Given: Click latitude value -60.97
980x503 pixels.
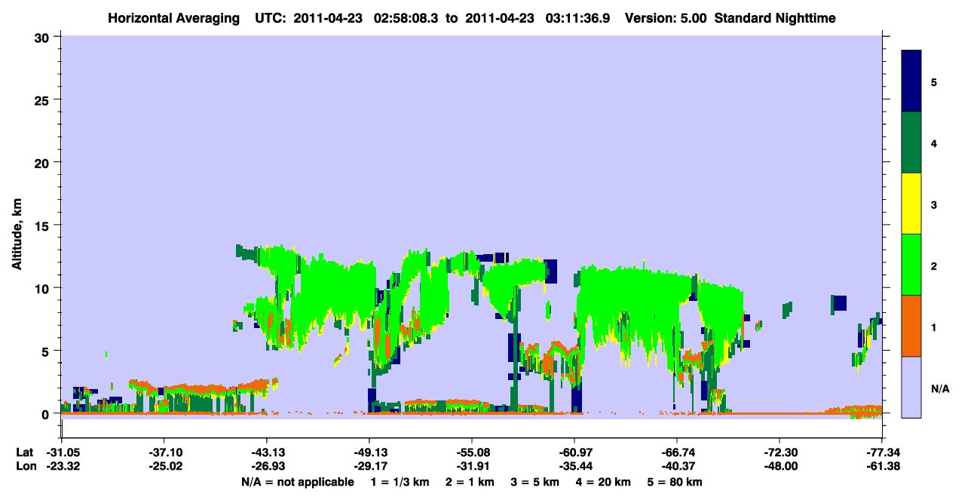Looking at the screenshot, I should 574,452.
